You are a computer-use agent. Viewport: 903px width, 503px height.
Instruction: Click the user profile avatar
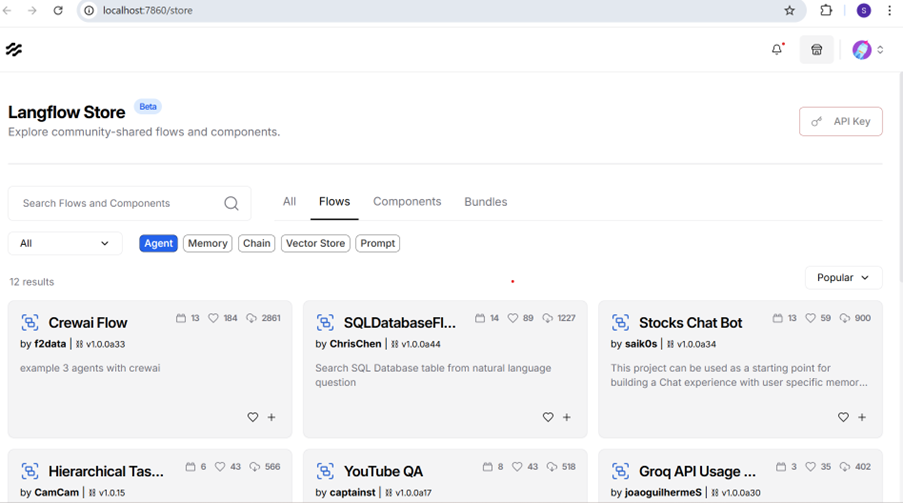pyautogui.click(x=862, y=50)
